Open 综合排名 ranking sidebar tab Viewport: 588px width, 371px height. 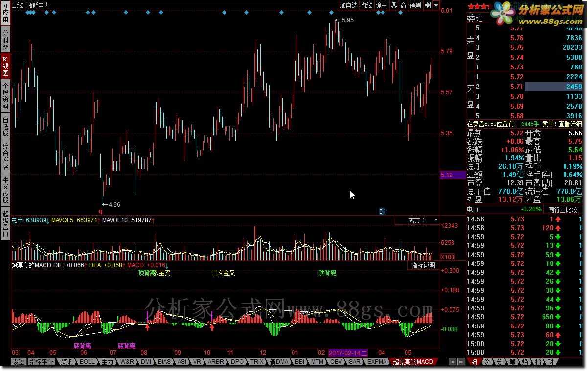tap(5, 156)
